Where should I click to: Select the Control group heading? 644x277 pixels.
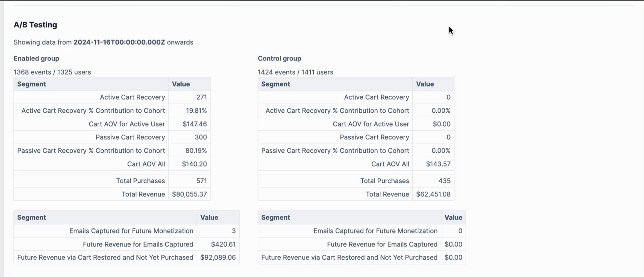pyautogui.click(x=279, y=58)
